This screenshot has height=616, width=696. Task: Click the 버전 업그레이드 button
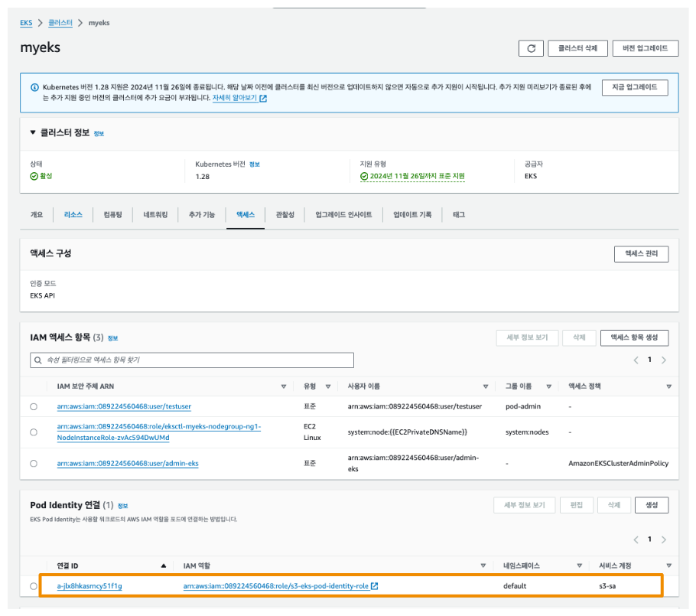pos(645,48)
